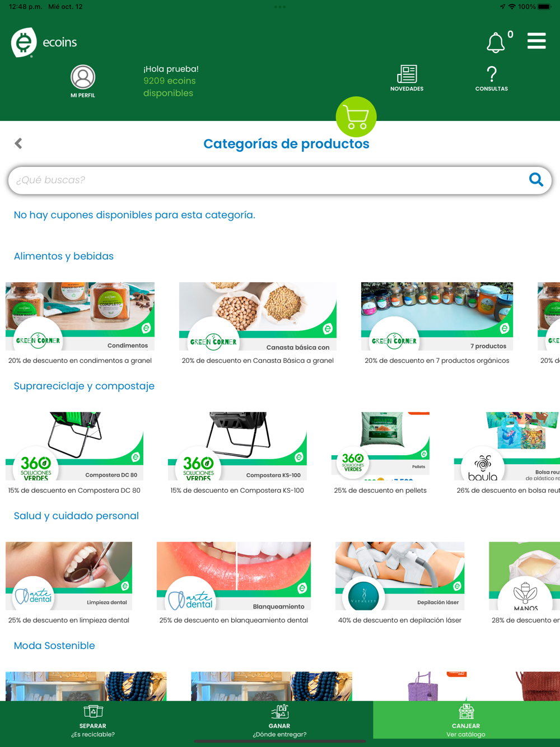The width and height of the screenshot is (560, 747).
Task: Select the Depilación láser coupon
Action: [400, 576]
